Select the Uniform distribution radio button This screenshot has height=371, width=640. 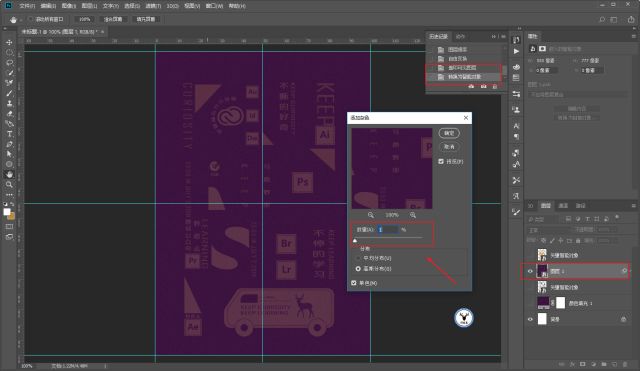tap(358, 258)
